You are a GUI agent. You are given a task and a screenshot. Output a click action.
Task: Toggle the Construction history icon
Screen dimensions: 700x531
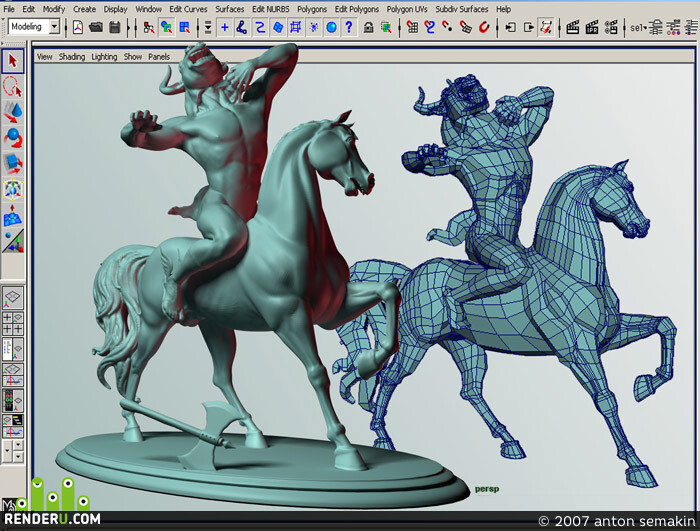click(x=546, y=28)
